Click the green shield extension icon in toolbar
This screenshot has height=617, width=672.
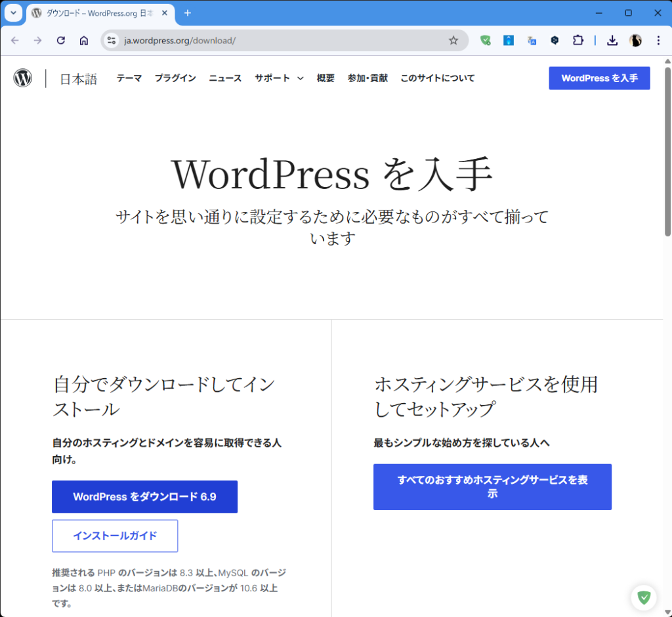click(485, 41)
